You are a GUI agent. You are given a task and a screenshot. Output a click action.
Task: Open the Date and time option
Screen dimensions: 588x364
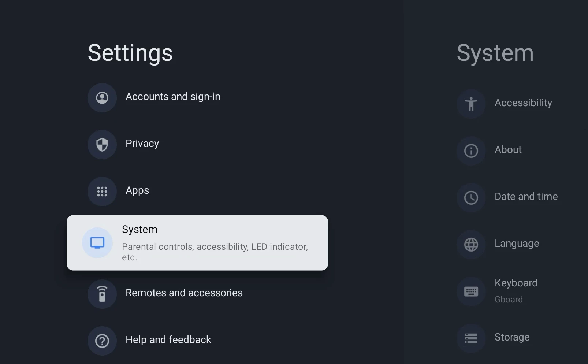tap(526, 197)
